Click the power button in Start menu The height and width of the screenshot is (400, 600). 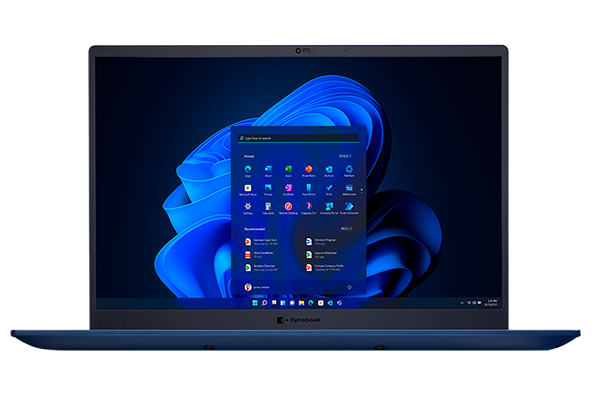pyautogui.click(x=349, y=287)
